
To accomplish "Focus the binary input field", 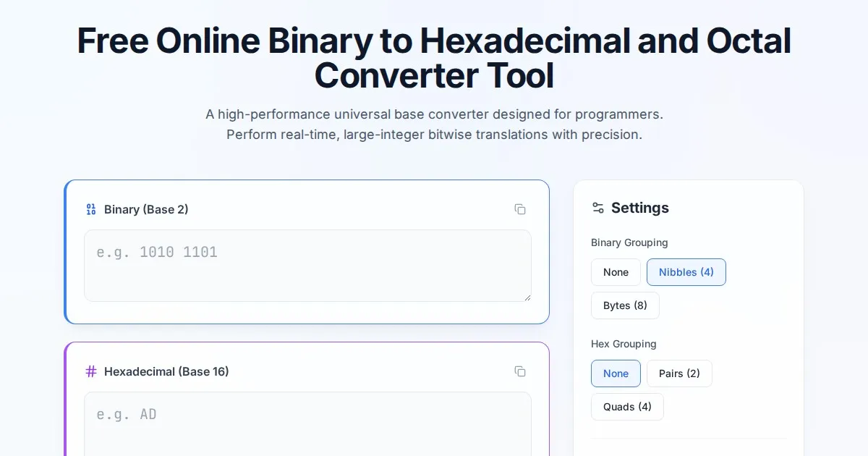I will (307, 265).
